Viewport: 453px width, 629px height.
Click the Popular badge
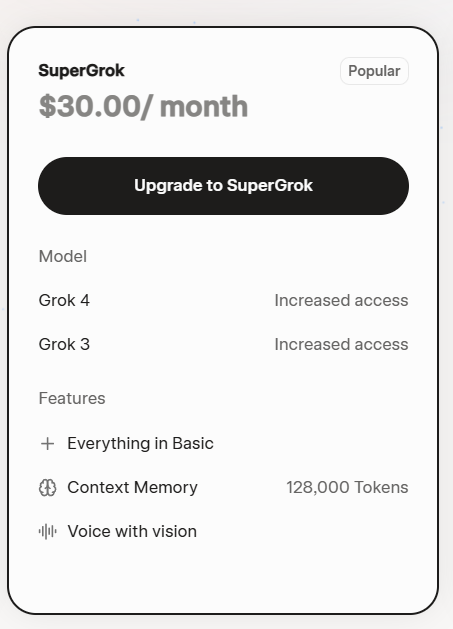(374, 71)
